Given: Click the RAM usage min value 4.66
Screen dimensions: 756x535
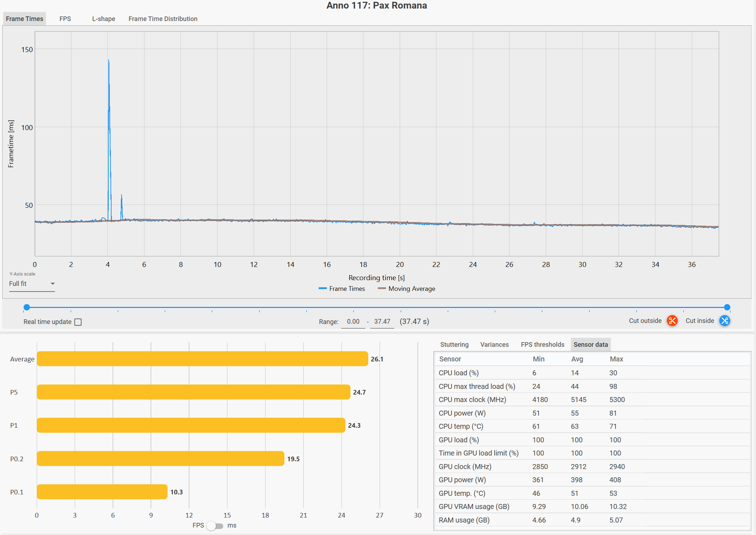Looking at the screenshot, I should click(539, 520).
